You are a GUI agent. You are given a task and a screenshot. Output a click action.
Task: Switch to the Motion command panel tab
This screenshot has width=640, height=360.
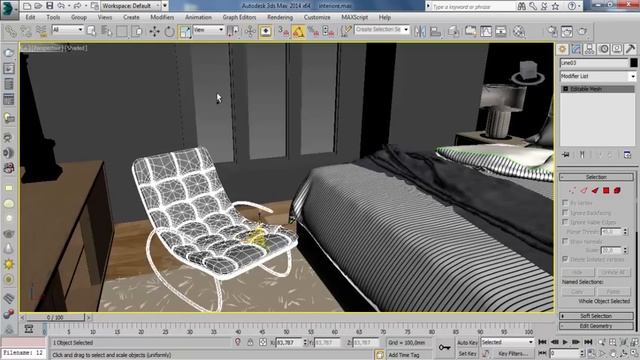click(x=604, y=49)
